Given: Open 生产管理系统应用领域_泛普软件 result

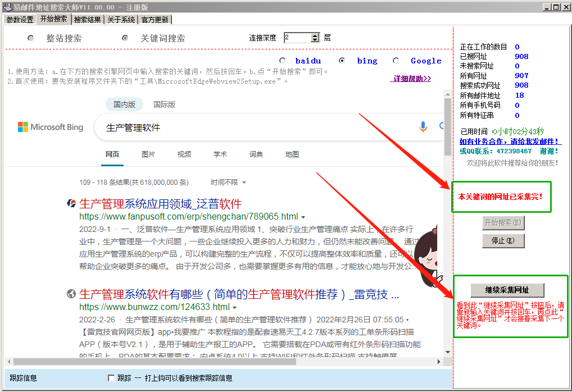Looking at the screenshot, I should (x=160, y=204).
